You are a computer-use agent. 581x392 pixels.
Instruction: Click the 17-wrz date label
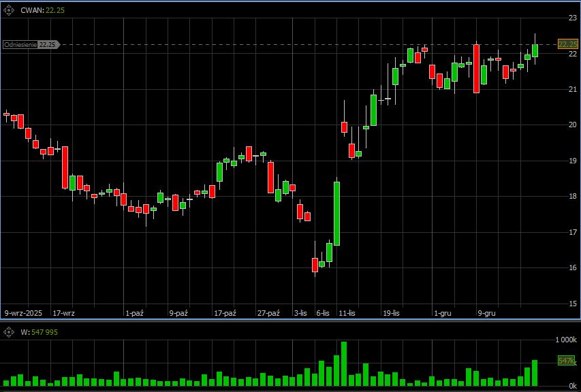[63, 313]
